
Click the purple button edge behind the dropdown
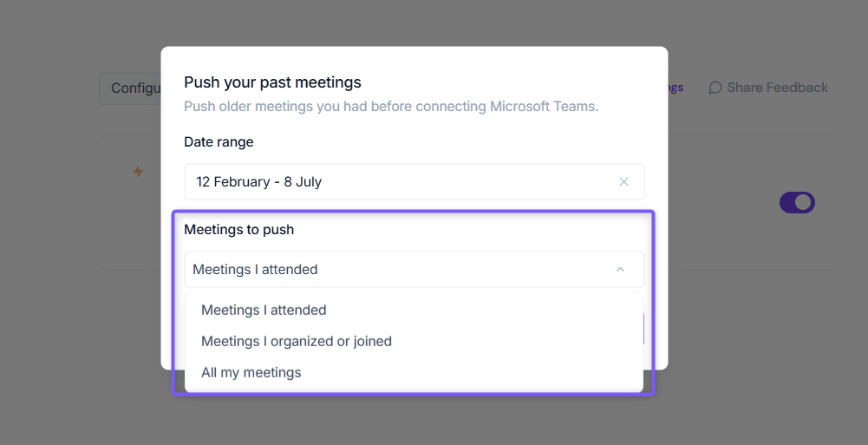tap(643, 329)
